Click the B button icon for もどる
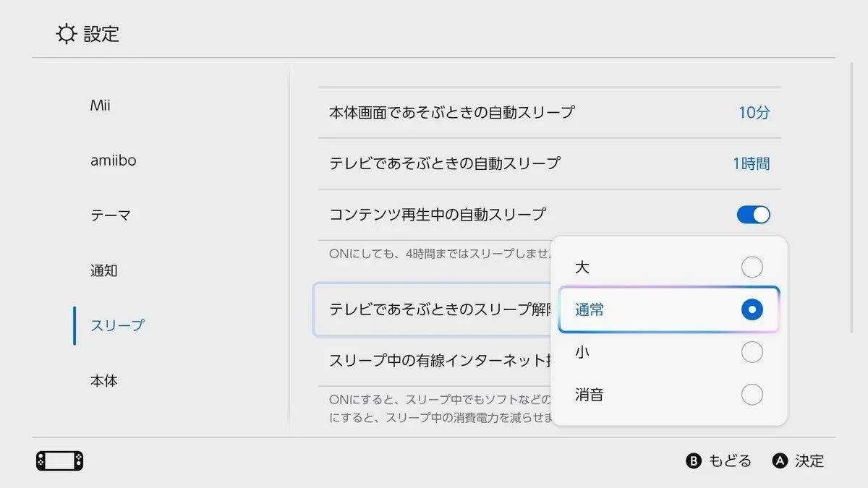The height and width of the screenshot is (488, 868). click(694, 461)
